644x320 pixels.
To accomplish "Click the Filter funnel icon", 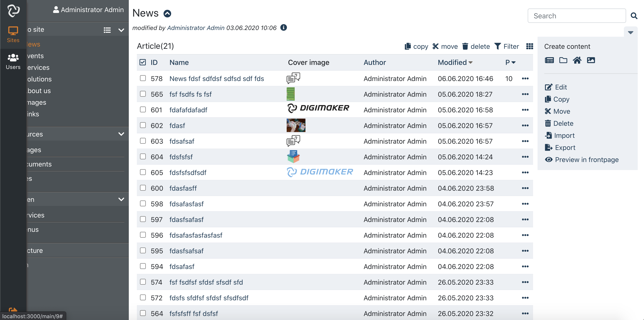I will pos(498,46).
